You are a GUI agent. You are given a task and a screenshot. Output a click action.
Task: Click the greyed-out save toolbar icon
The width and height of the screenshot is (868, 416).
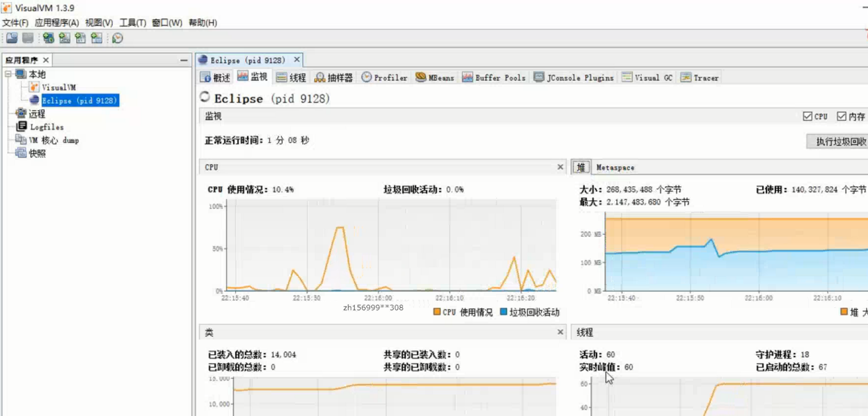[28, 38]
